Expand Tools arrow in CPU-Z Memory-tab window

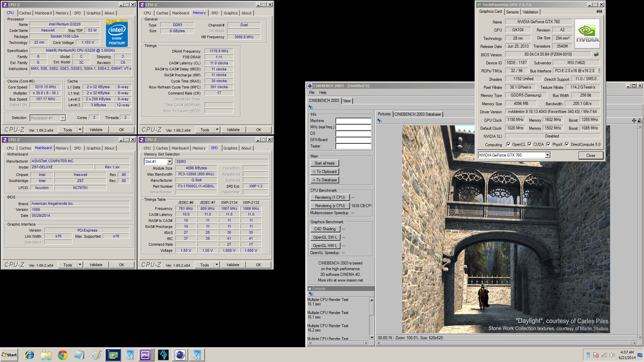(x=217, y=130)
